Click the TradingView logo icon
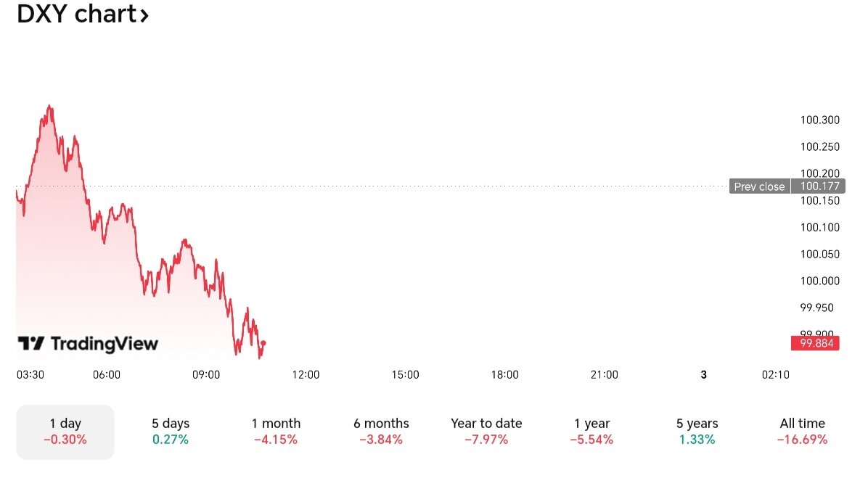The width and height of the screenshot is (868, 494). click(31, 344)
